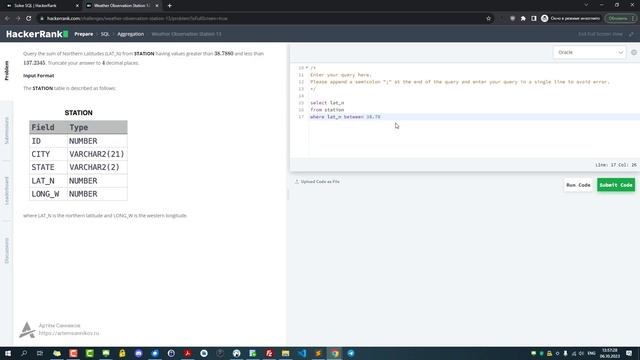Click the browser address bar
Image resolution: width=640 pixels, height=360 pixels.
pos(261,18)
